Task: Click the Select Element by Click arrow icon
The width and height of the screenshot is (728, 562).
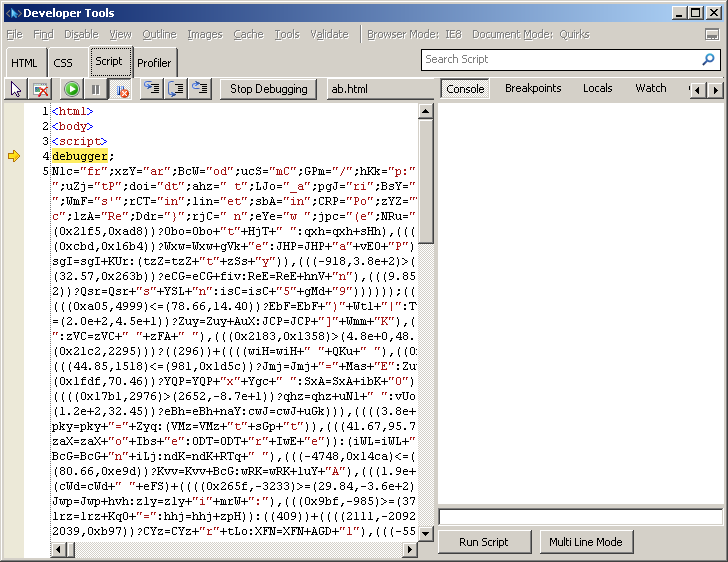Action: click(x=16, y=89)
